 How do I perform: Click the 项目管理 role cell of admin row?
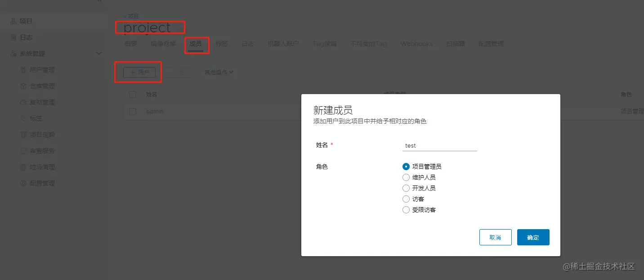click(632, 111)
